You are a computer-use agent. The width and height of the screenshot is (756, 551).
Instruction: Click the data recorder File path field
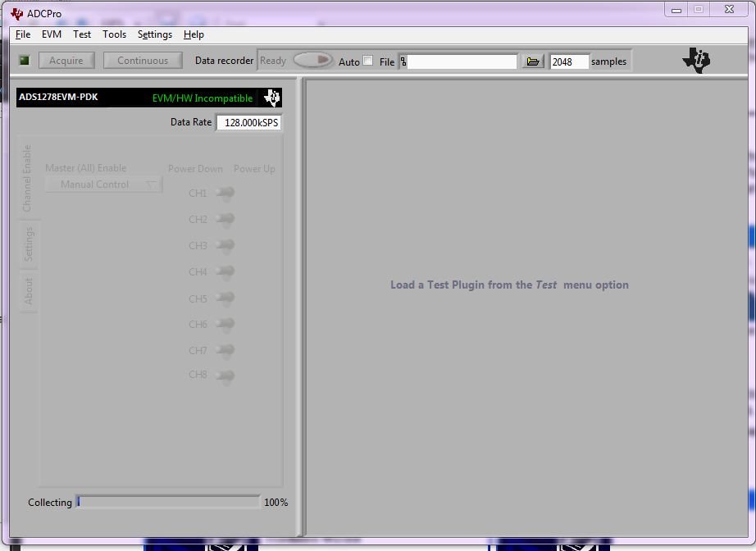pos(462,61)
